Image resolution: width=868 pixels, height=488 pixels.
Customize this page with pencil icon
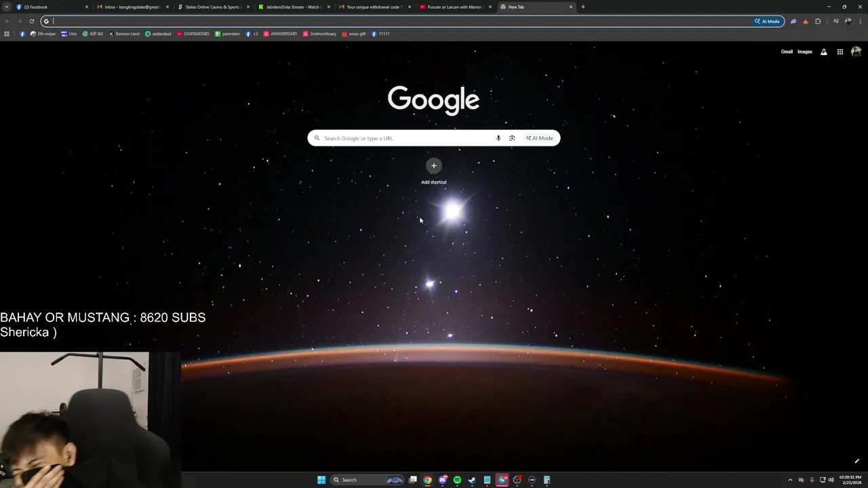point(856,462)
